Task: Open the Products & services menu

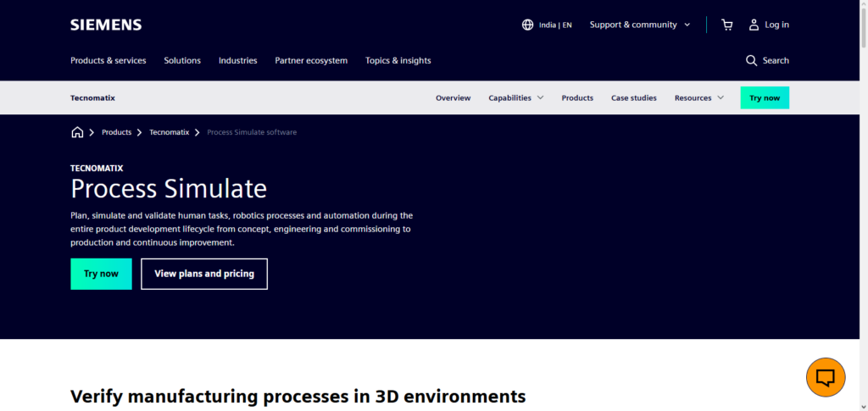Action: (x=108, y=60)
